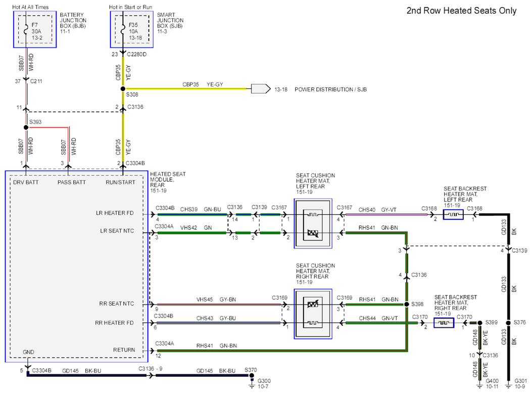Screen dimensions: 532x393
Task: Click right rear seat cushion heater mat
Action: pyautogui.click(x=313, y=314)
